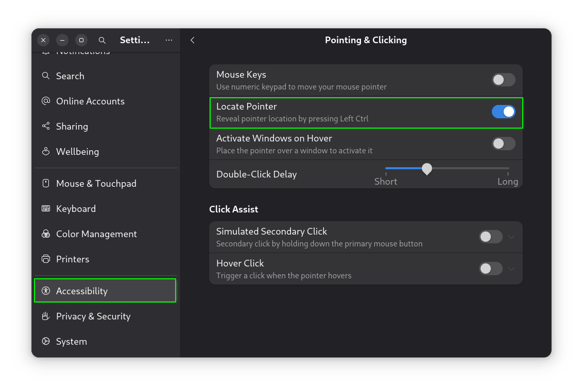
Task: Click the Online Accounts at-sign icon
Action: coord(46,101)
